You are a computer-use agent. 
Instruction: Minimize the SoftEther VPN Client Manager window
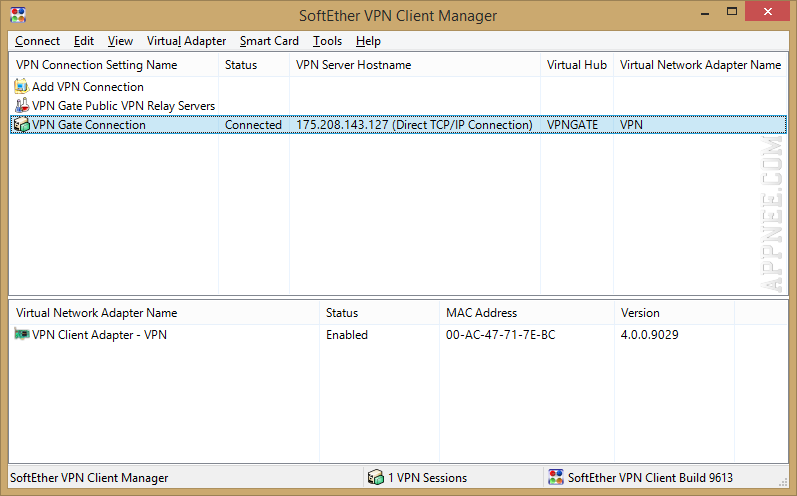(x=704, y=13)
